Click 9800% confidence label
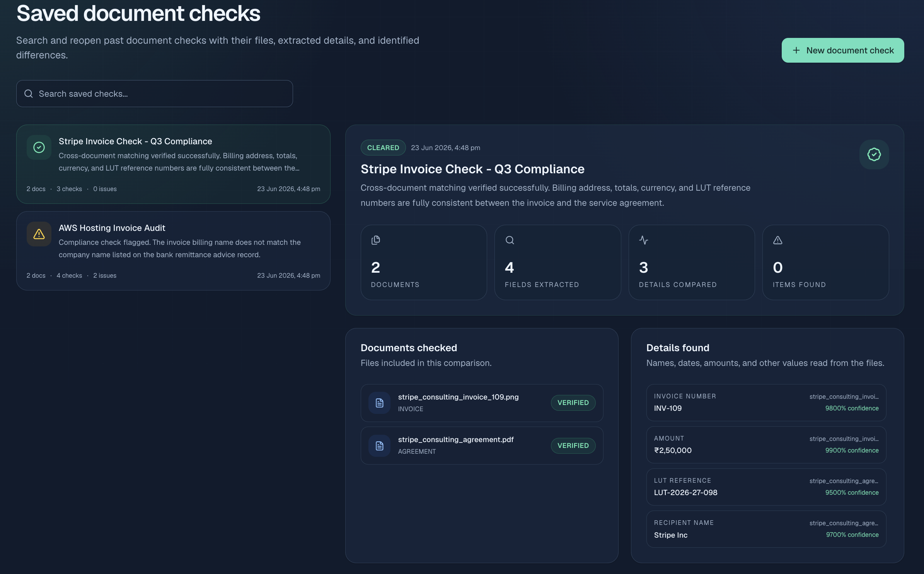924x574 pixels. [x=852, y=408]
